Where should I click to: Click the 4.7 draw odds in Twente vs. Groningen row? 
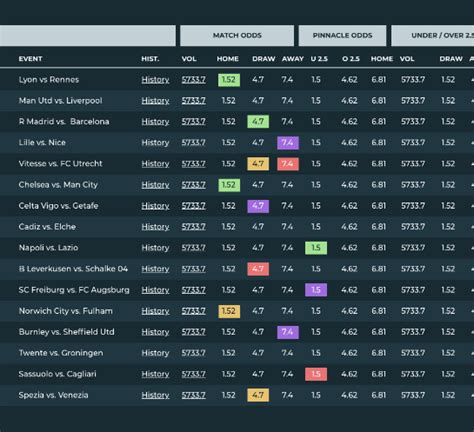click(258, 353)
